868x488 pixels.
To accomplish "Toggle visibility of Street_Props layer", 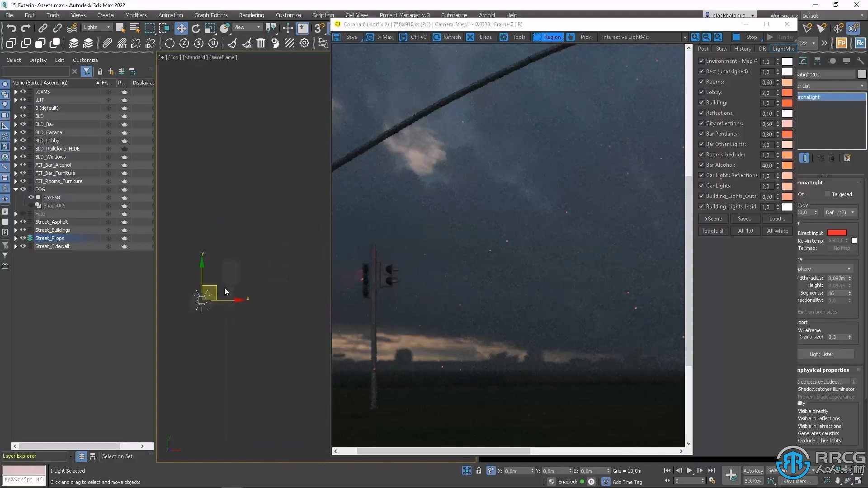I will (x=22, y=238).
